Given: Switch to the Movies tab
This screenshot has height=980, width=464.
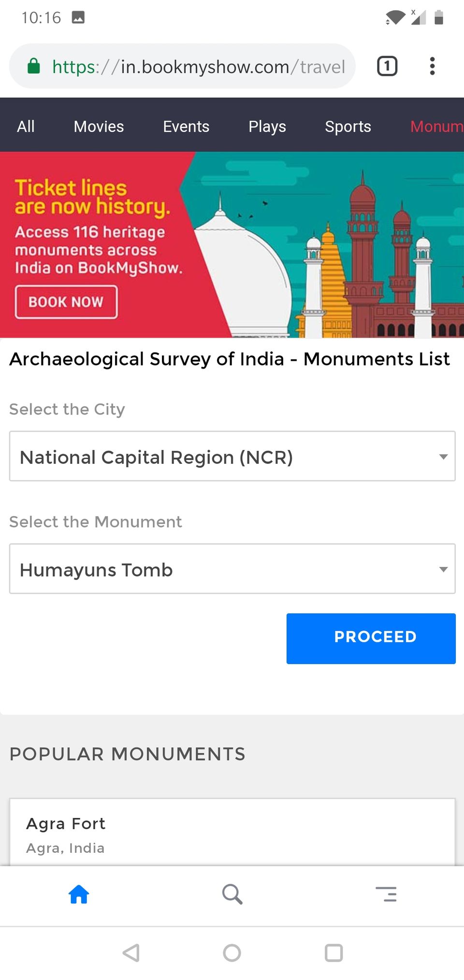Looking at the screenshot, I should pyautogui.click(x=99, y=126).
